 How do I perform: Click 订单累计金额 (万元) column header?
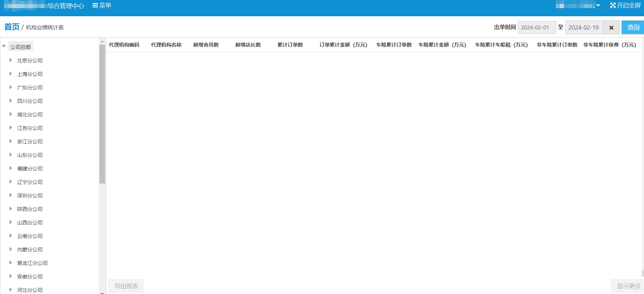343,45
